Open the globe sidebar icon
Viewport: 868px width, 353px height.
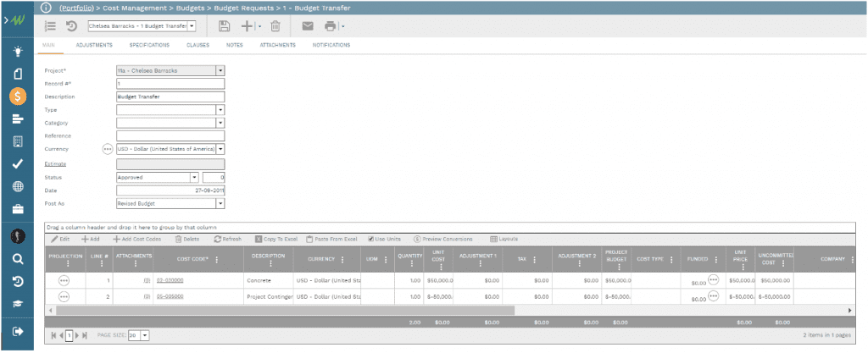18,187
